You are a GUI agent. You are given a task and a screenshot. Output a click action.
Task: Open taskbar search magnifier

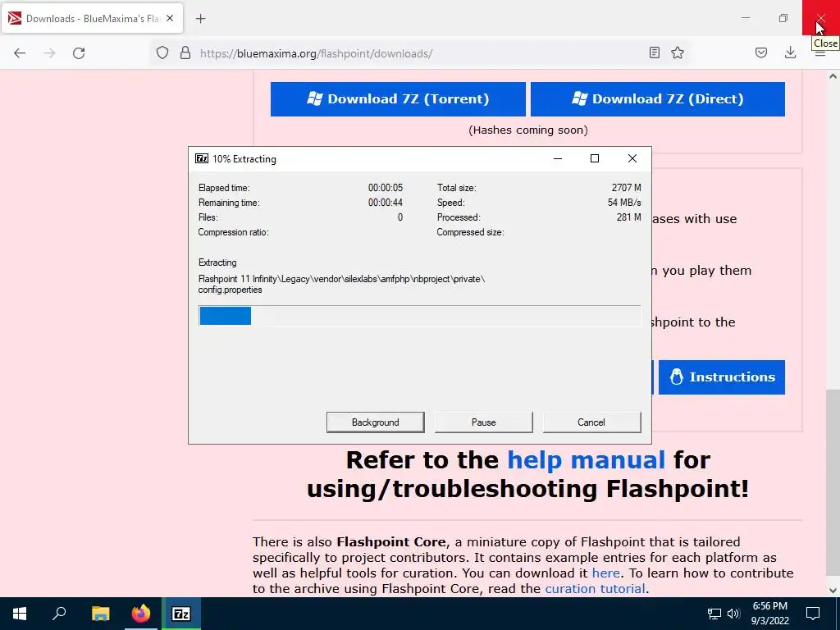pyautogui.click(x=59, y=614)
